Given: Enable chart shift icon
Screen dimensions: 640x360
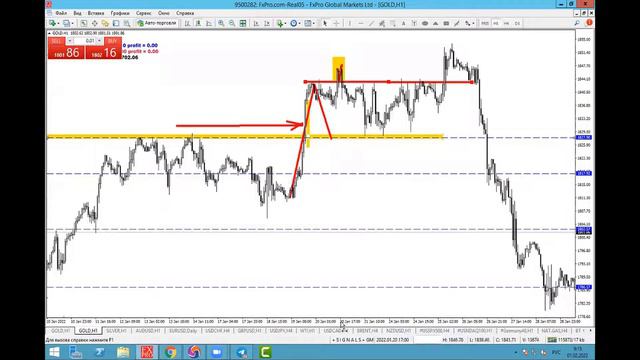Looking at the screenshot, I should tap(267, 23).
